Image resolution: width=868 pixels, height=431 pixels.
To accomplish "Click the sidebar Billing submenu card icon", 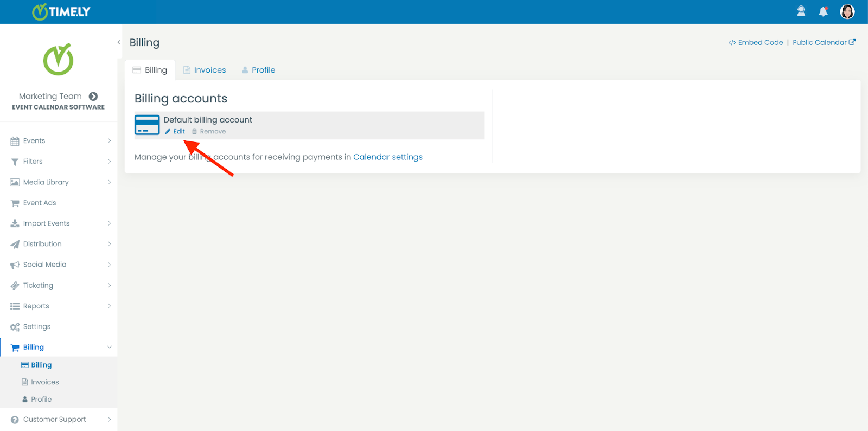I will click(x=25, y=365).
